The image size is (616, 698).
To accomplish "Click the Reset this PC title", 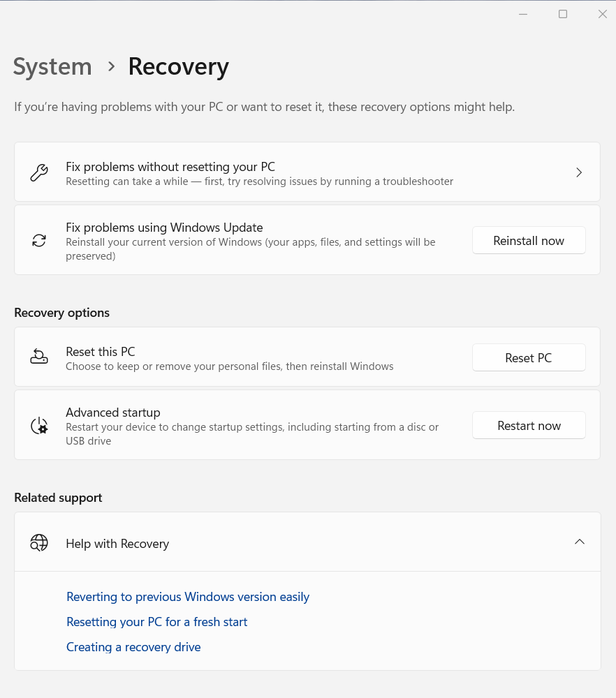I will tap(100, 352).
